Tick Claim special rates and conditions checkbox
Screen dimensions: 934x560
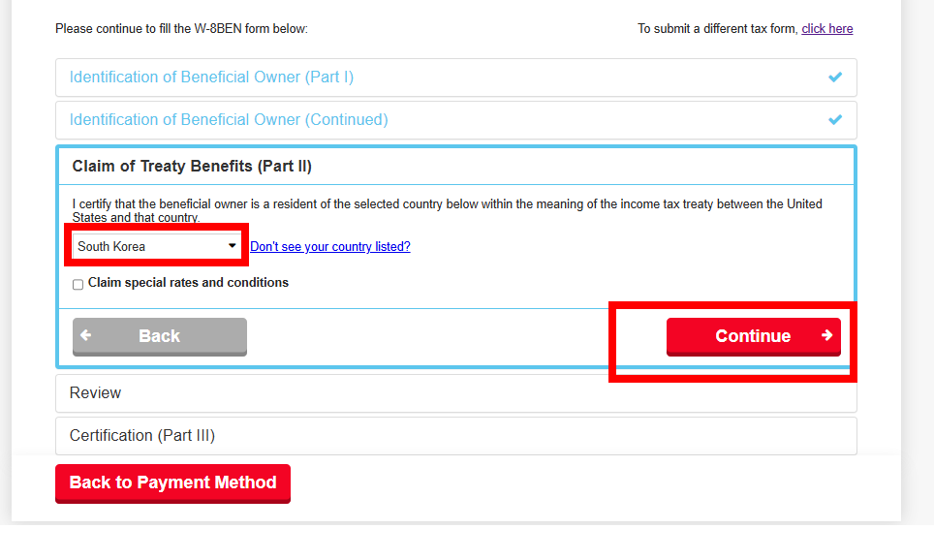click(78, 284)
